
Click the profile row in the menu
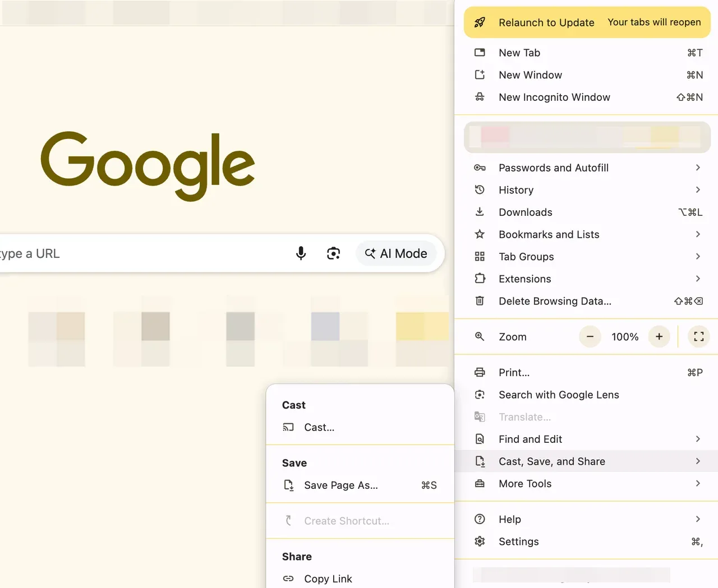click(x=587, y=137)
